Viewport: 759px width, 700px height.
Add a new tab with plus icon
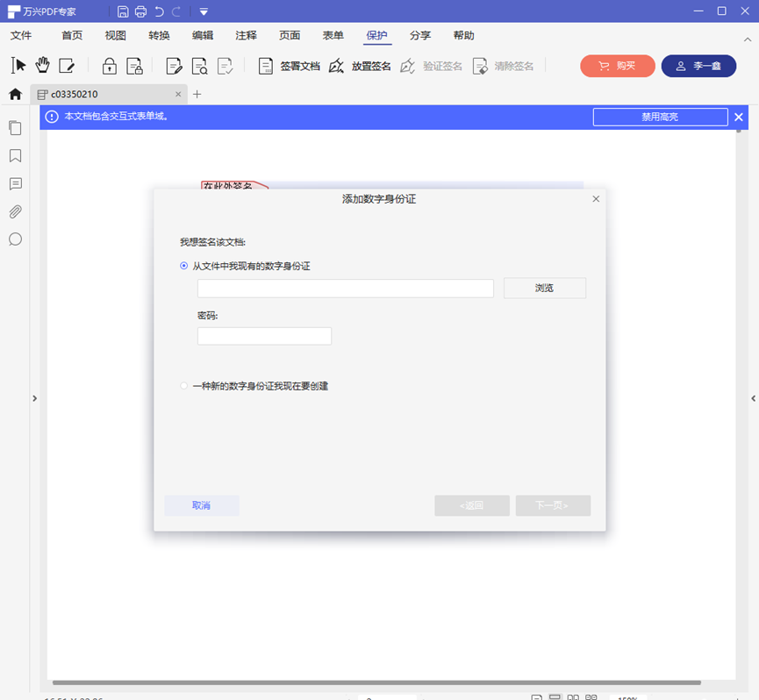click(197, 95)
